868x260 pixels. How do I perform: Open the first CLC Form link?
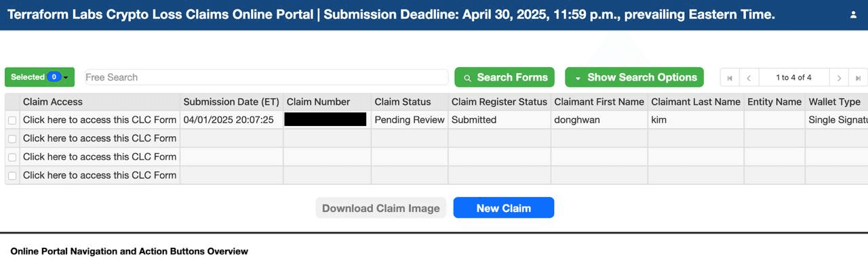click(100, 120)
